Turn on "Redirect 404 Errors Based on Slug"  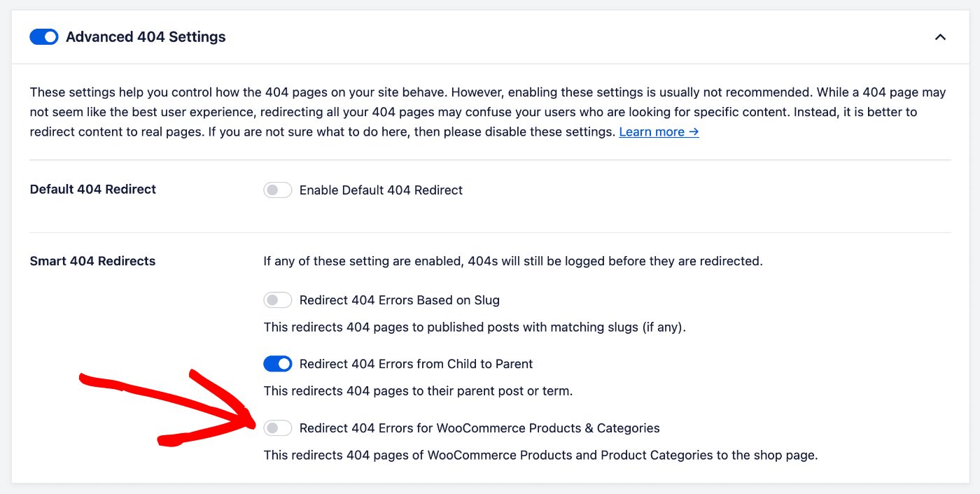277,299
